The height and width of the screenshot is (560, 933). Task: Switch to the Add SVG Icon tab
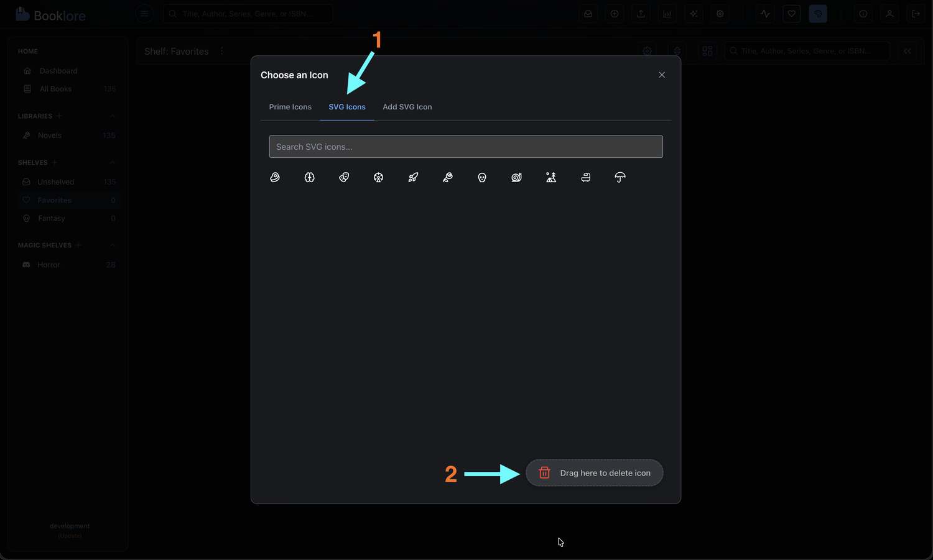[407, 106]
